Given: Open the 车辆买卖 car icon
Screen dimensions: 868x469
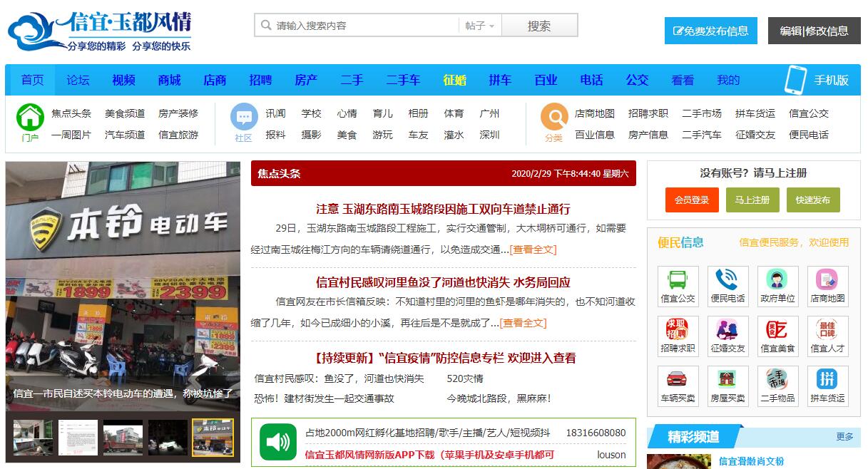Looking at the screenshot, I should [x=678, y=379].
